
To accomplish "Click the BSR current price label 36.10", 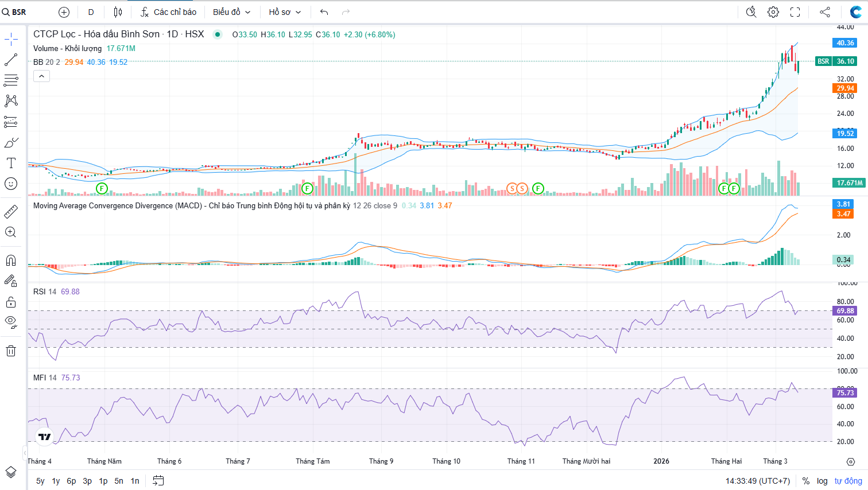I will 844,61.
